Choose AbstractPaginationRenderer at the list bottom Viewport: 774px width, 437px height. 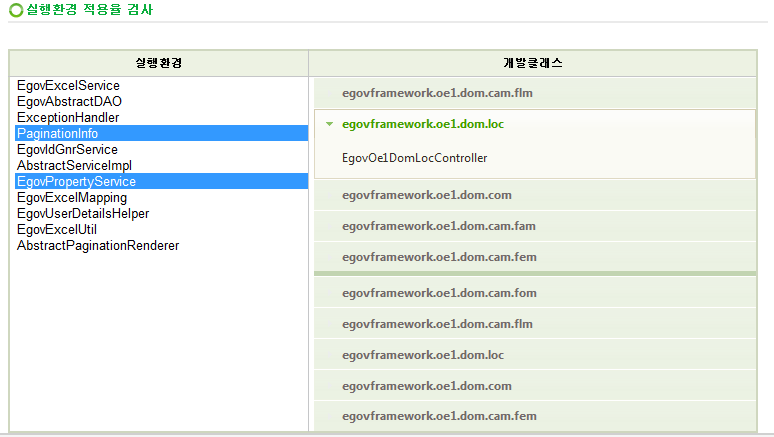(98, 246)
